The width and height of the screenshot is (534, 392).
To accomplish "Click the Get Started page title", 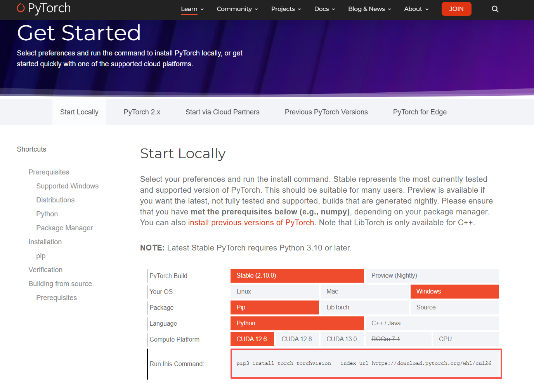I will point(79,33).
